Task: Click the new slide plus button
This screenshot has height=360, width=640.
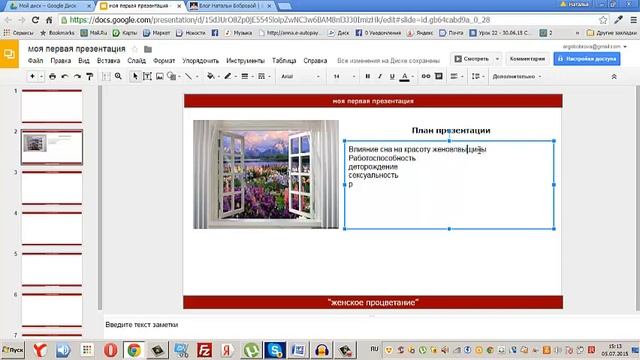Action: (32, 76)
